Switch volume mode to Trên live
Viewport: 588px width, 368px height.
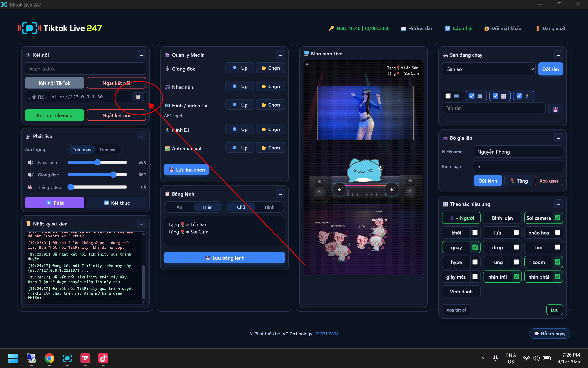click(x=108, y=149)
